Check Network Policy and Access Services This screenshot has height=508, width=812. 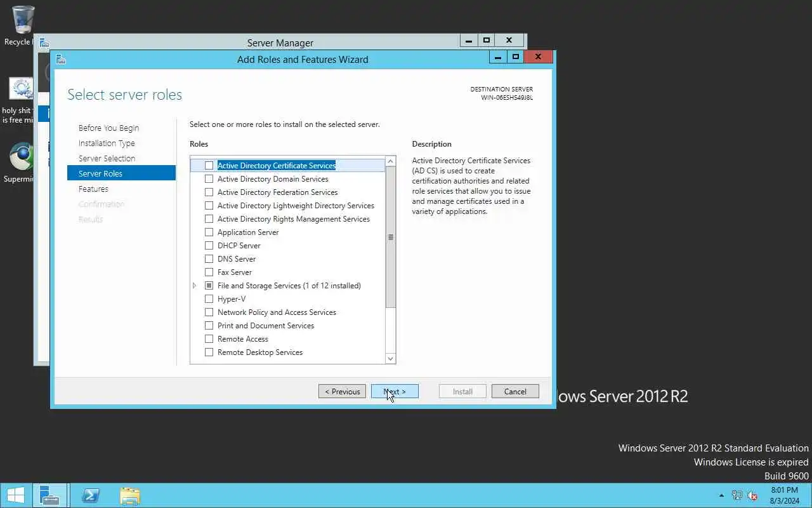tap(209, 312)
